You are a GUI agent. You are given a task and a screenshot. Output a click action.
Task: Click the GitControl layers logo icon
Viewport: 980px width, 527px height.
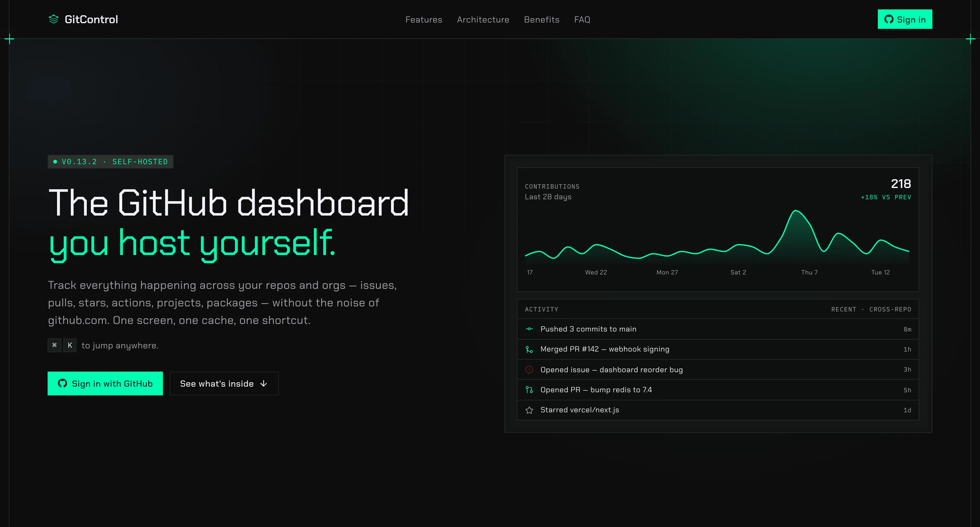click(54, 19)
